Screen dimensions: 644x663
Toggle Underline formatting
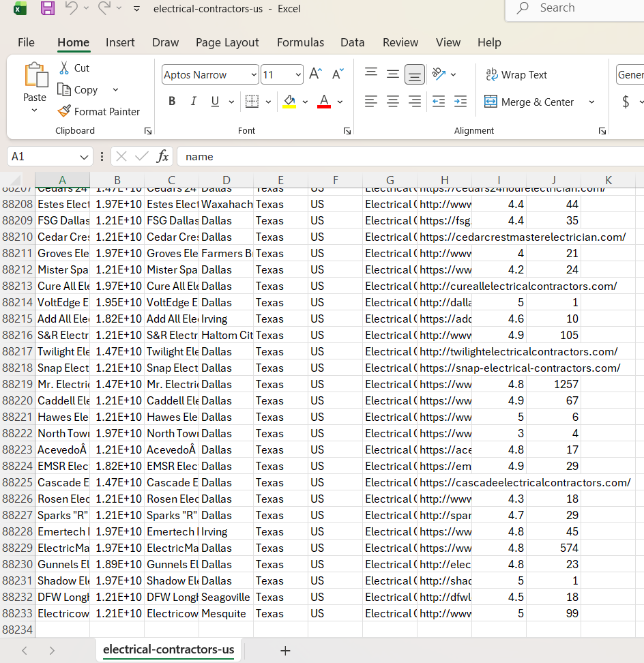[x=215, y=101]
